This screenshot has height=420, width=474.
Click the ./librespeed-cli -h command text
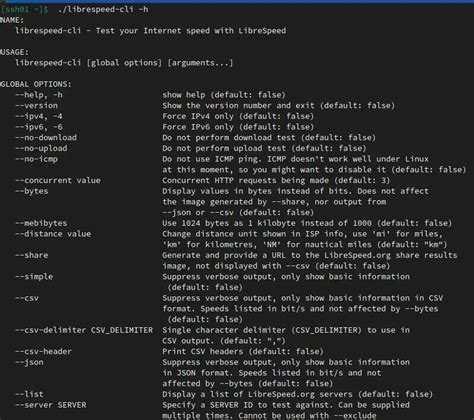click(x=103, y=9)
